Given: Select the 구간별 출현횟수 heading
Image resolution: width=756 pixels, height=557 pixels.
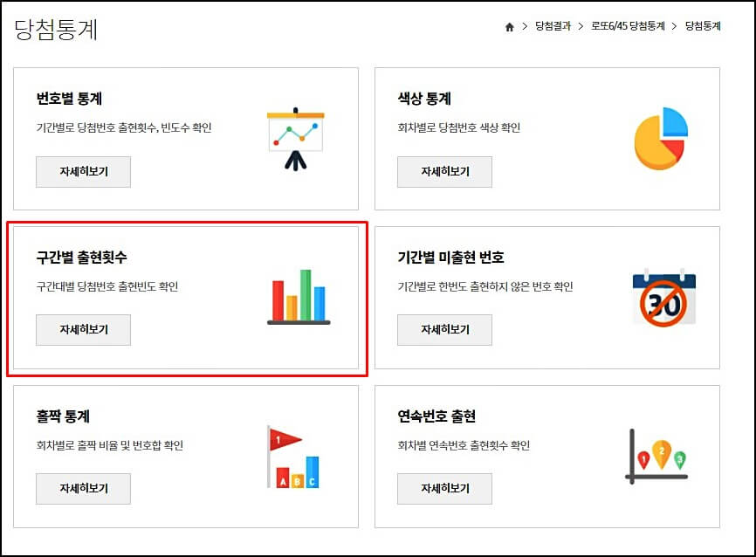Looking at the screenshot, I should pyautogui.click(x=81, y=257).
